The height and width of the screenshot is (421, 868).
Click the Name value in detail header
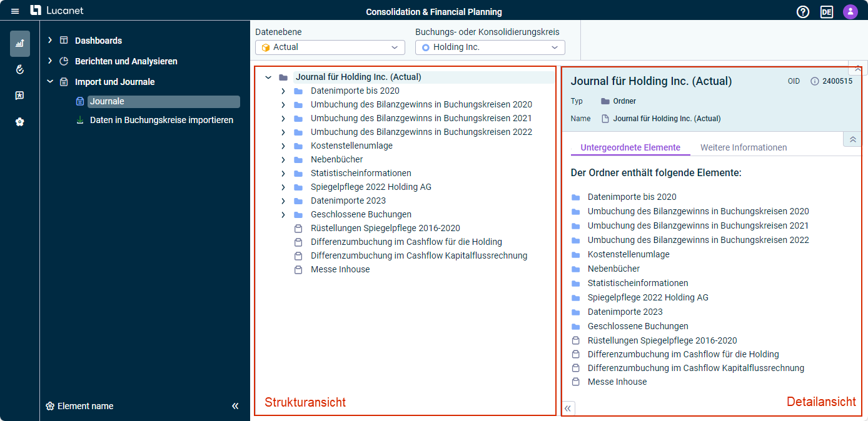coord(667,119)
